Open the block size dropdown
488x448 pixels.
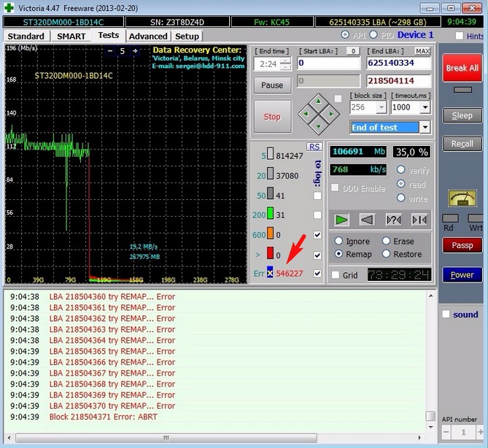[380, 107]
